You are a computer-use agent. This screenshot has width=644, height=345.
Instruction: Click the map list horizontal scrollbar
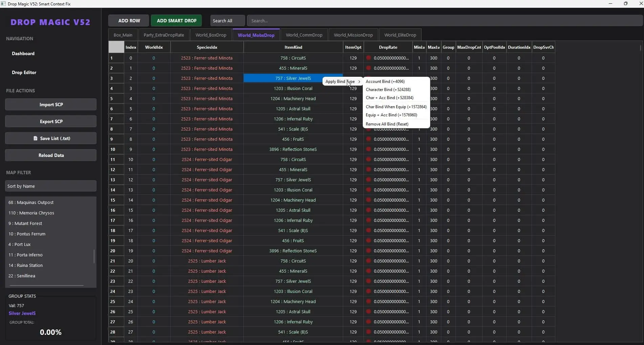coord(47,285)
